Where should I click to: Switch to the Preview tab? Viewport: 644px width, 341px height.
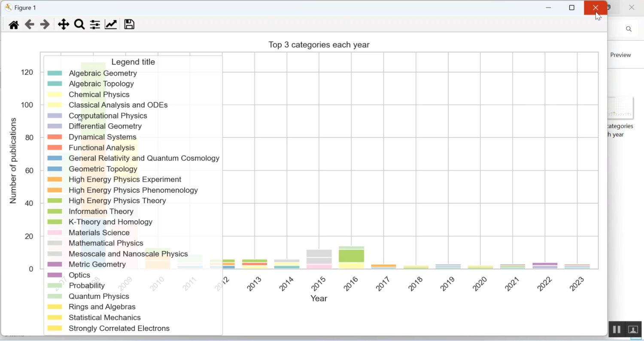click(620, 55)
